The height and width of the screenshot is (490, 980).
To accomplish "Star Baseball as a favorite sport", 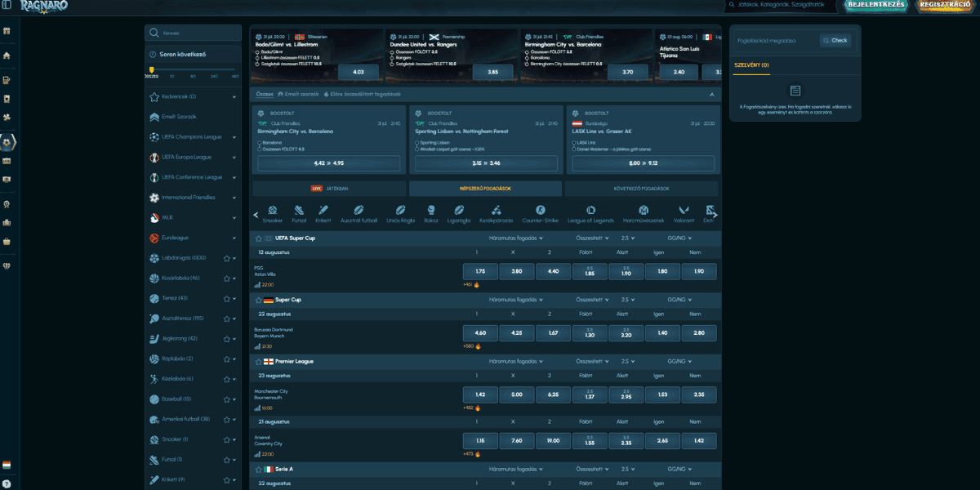I will (x=226, y=399).
